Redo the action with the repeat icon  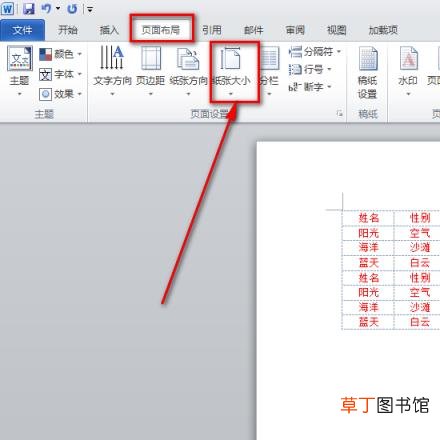pos(72,9)
